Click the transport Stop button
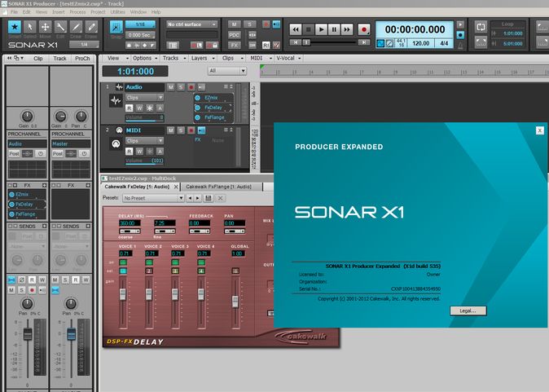Image resolution: width=549 pixels, height=392 pixels. pyautogui.click(x=309, y=29)
